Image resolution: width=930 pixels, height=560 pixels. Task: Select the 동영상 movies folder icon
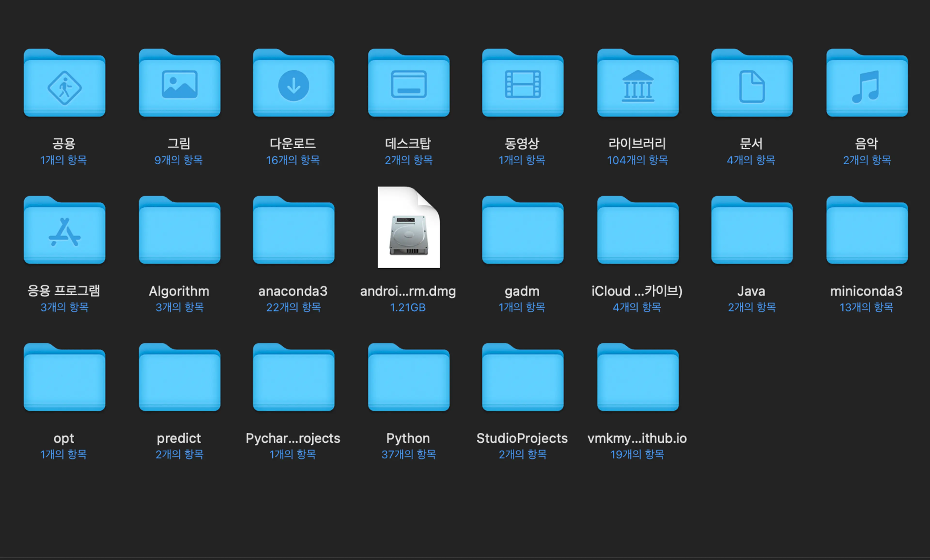tap(523, 83)
